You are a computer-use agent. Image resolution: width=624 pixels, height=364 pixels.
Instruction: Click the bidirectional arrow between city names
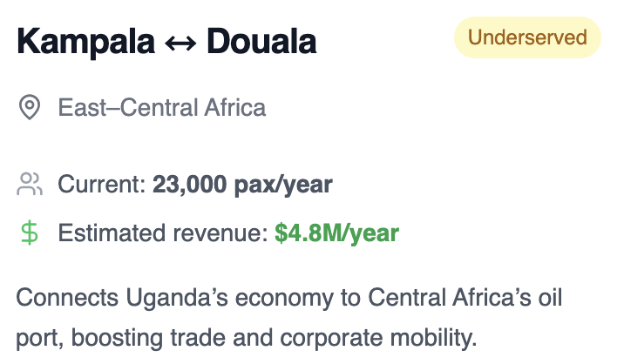pyautogui.click(x=180, y=43)
